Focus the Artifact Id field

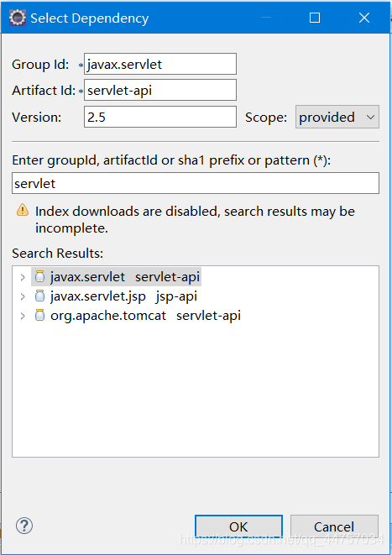tap(160, 90)
